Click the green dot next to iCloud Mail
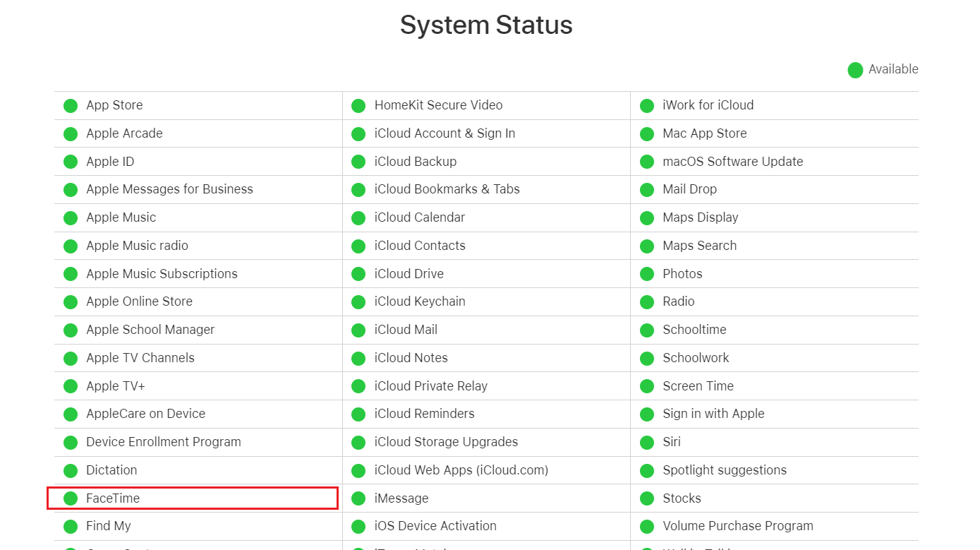 tap(358, 330)
